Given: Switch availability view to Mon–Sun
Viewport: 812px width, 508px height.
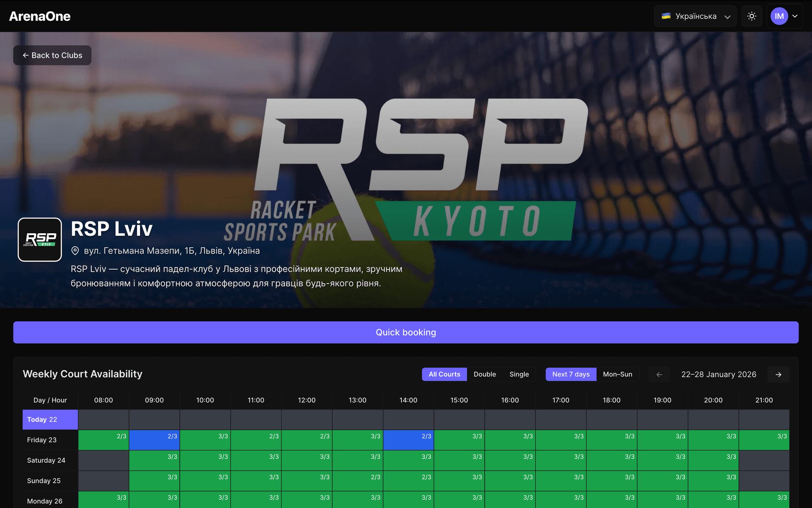Looking at the screenshot, I should 618,374.
